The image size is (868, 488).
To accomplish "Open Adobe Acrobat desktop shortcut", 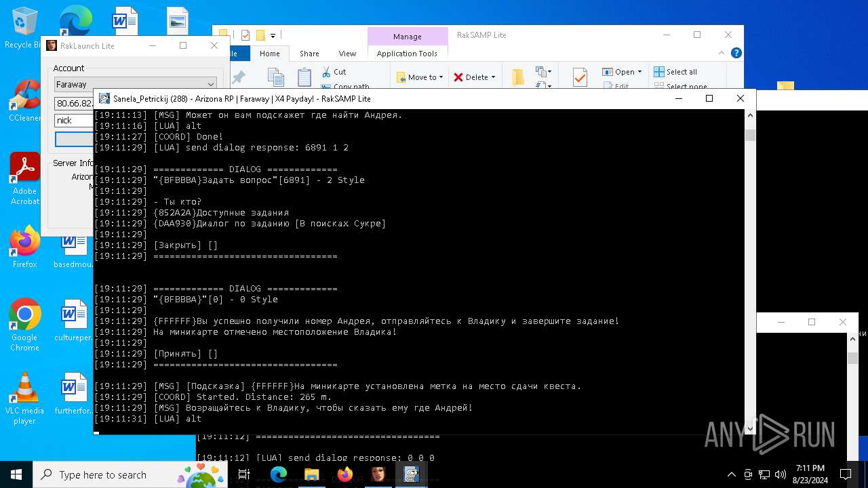I will coord(24,178).
